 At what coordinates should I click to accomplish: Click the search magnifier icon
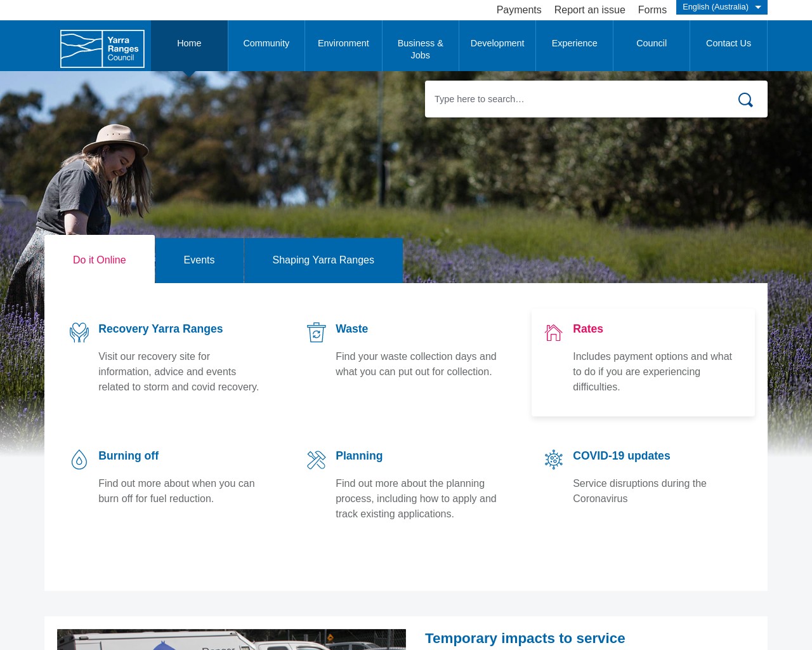745,100
